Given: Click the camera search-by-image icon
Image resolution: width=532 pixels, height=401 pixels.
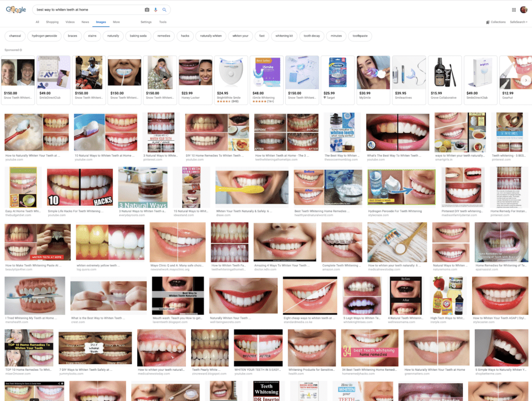Looking at the screenshot, I should click(x=147, y=10).
